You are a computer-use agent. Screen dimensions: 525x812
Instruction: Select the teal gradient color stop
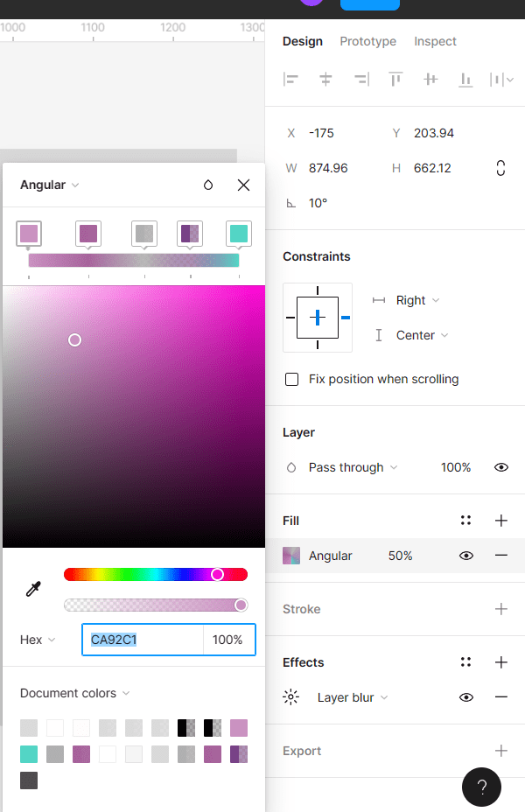tap(239, 234)
